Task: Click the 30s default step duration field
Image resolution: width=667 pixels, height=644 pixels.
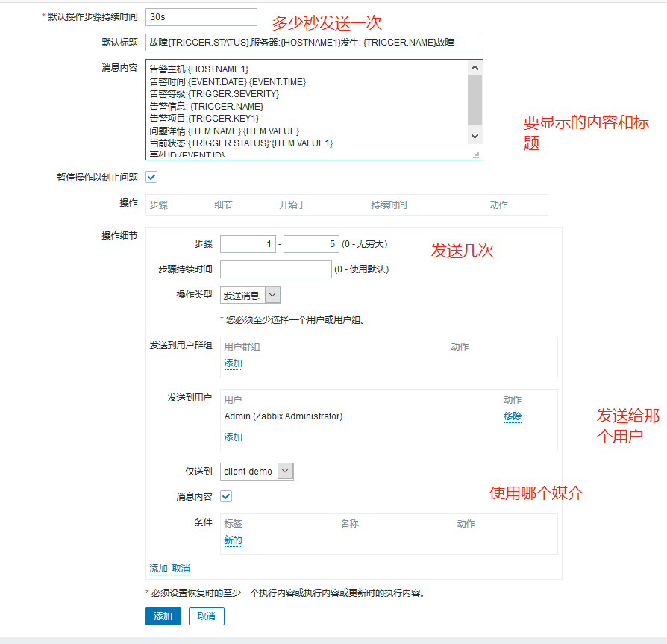Action: (x=200, y=16)
